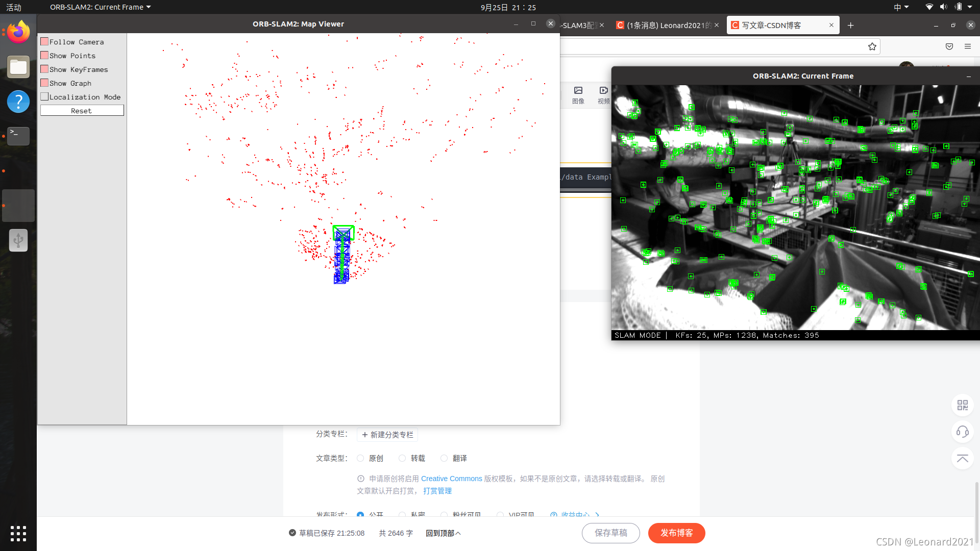The width and height of the screenshot is (980, 551).
Task: Toggle Show Points checkbox
Action: [44, 56]
